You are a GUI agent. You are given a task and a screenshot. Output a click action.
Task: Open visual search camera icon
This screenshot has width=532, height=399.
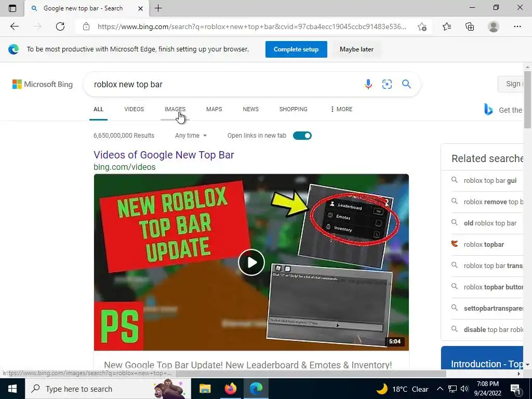[x=387, y=84]
